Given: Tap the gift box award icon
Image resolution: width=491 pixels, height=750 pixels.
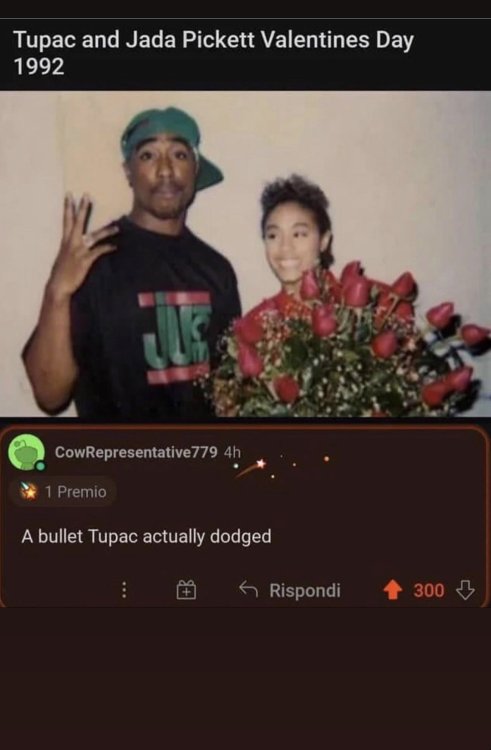Looking at the screenshot, I should pyautogui.click(x=186, y=590).
